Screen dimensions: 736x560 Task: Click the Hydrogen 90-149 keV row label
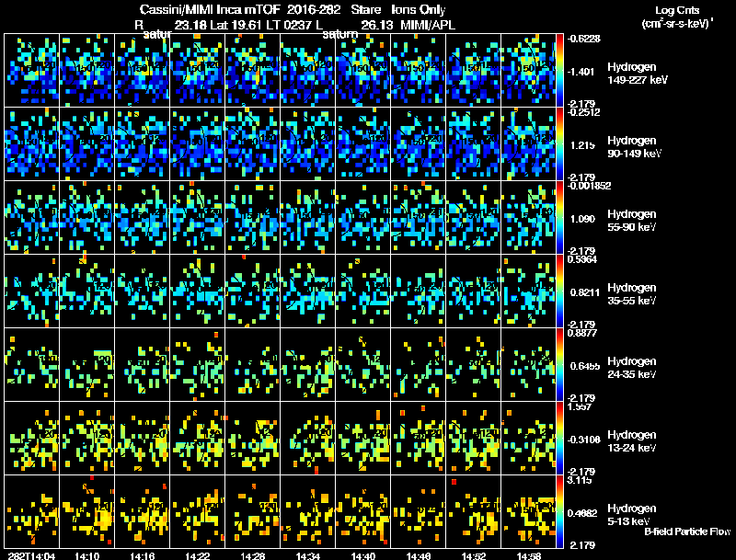pos(634,147)
